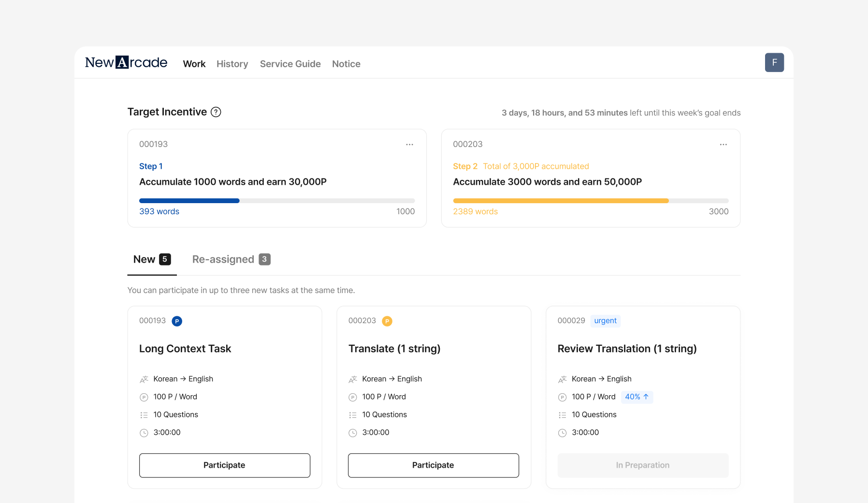Go to the Service Guide page
This screenshot has width=868, height=503.
290,64
